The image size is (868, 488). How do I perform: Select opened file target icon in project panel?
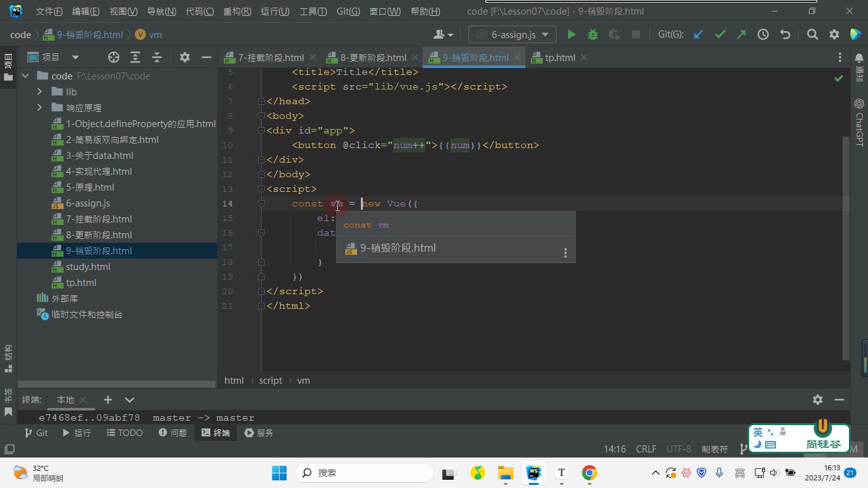click(114, 57)
